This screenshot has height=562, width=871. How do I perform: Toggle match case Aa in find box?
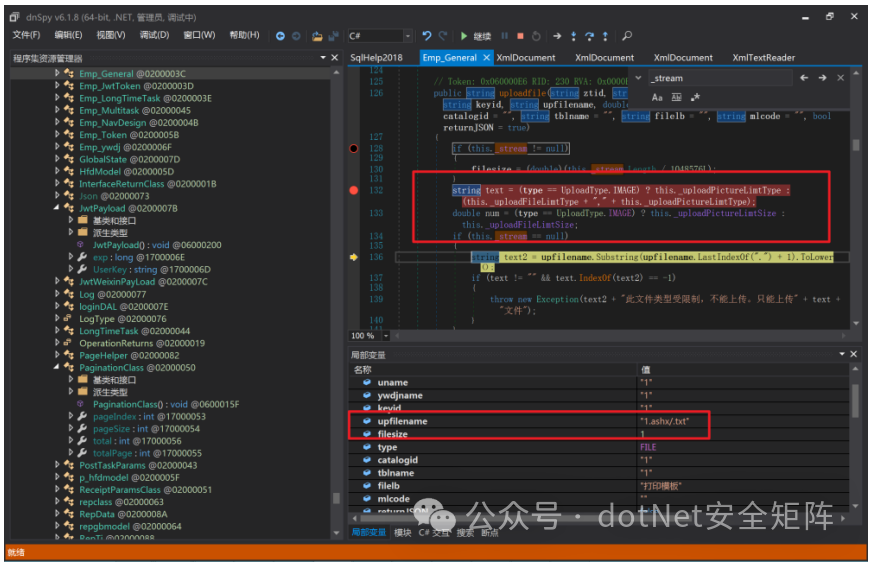pyautogui.click(x=657, y=97)
